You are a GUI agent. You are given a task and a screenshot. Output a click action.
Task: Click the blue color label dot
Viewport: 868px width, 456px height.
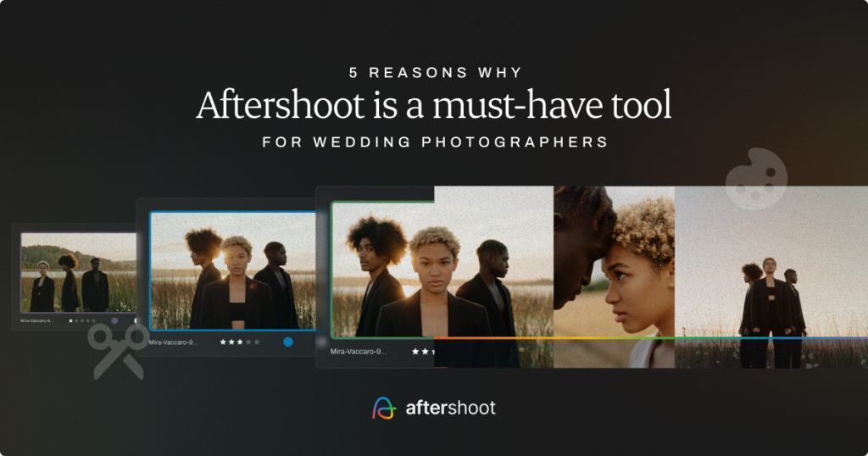click(288, 342)
